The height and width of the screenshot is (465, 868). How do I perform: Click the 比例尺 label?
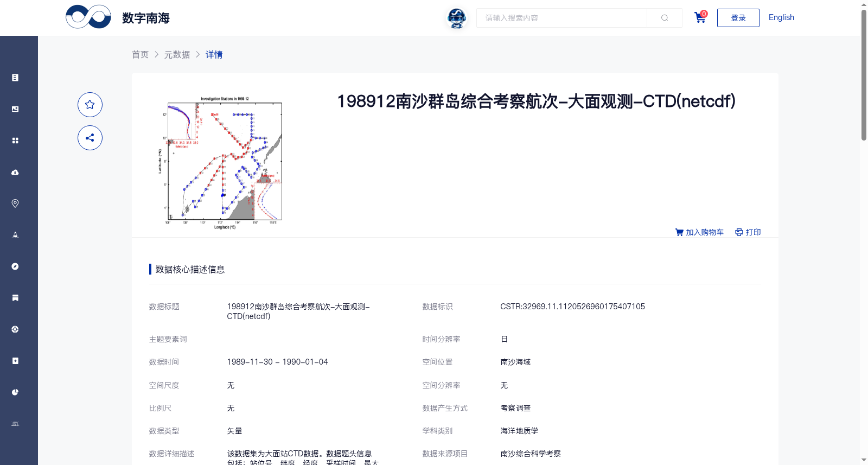click(161, 408)
